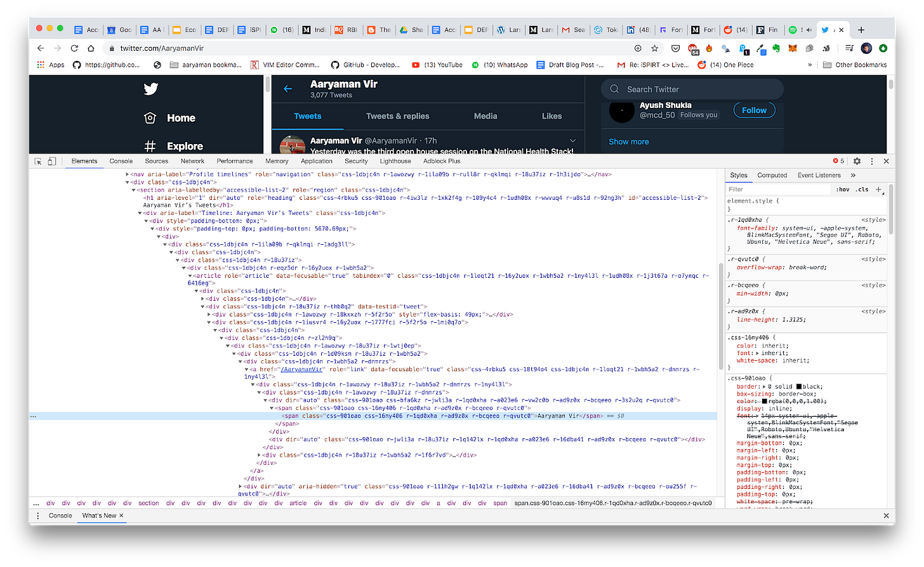Activate the DevTools element inspector picker

38,161
